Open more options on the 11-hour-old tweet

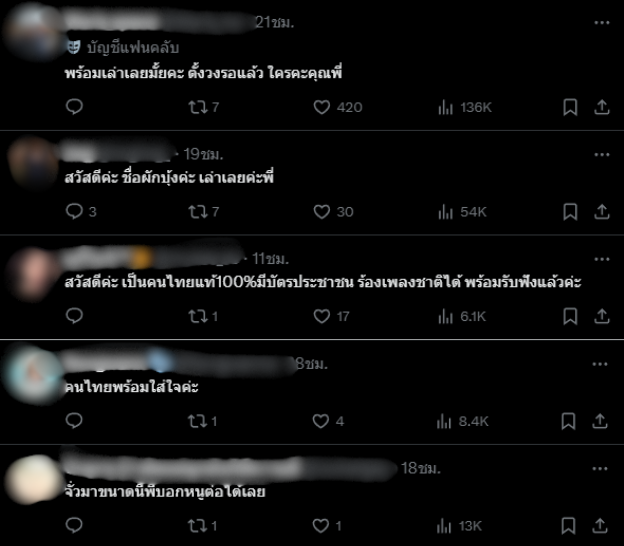(602, 259)
